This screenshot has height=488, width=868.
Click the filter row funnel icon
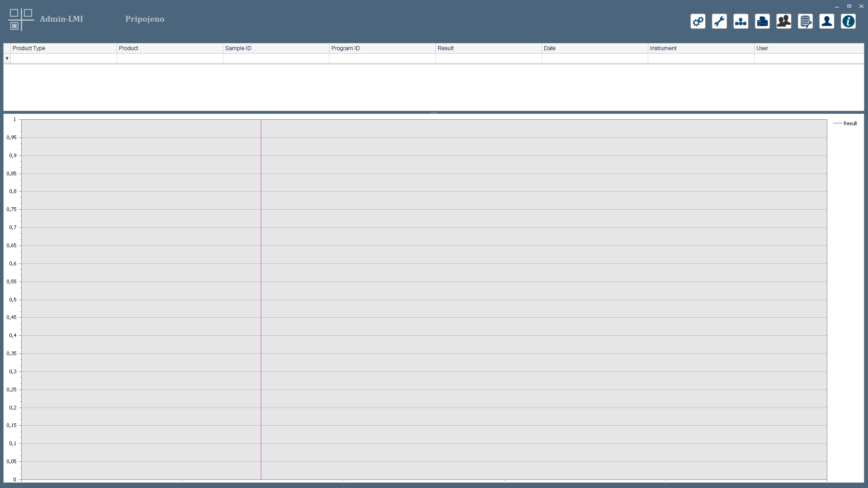(7, 59)
